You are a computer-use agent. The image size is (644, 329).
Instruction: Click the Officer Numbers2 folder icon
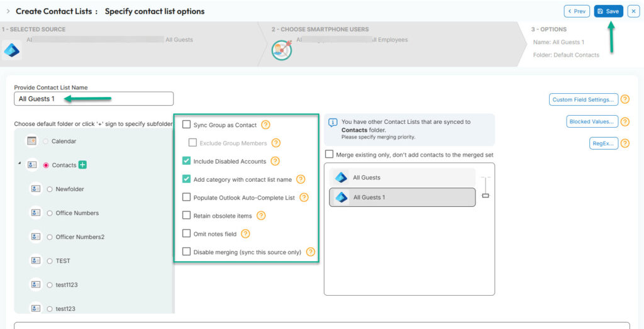[x=36, y=237]
